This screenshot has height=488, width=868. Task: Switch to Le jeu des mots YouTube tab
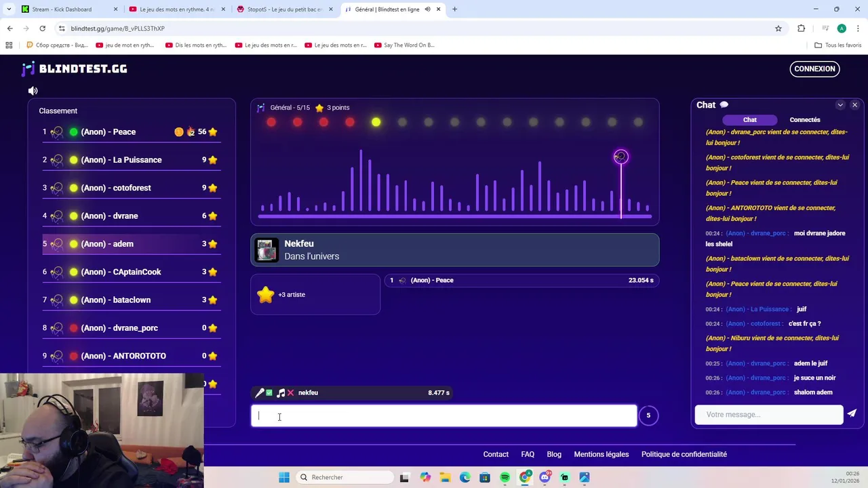[x=176, y=9]
